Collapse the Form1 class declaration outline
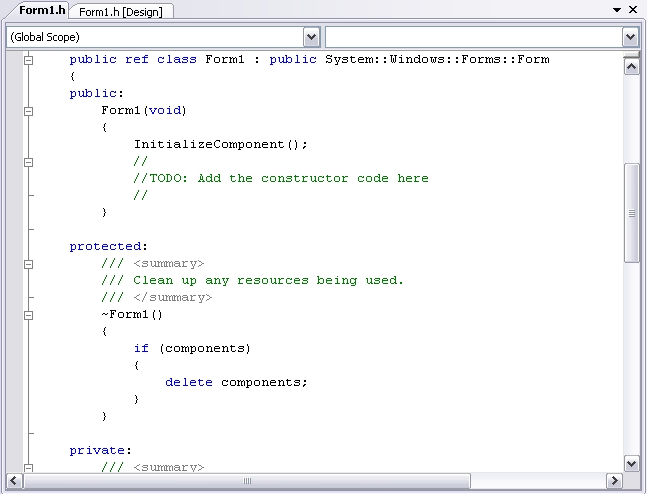 click(x=28, y=60)
